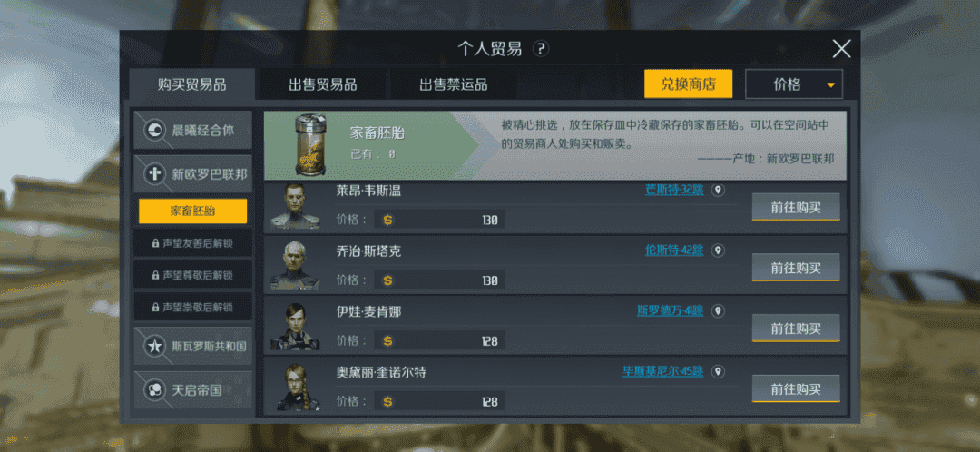
Task: Click location pin beside 芒斯特-32跳
Action: point(718,190)
